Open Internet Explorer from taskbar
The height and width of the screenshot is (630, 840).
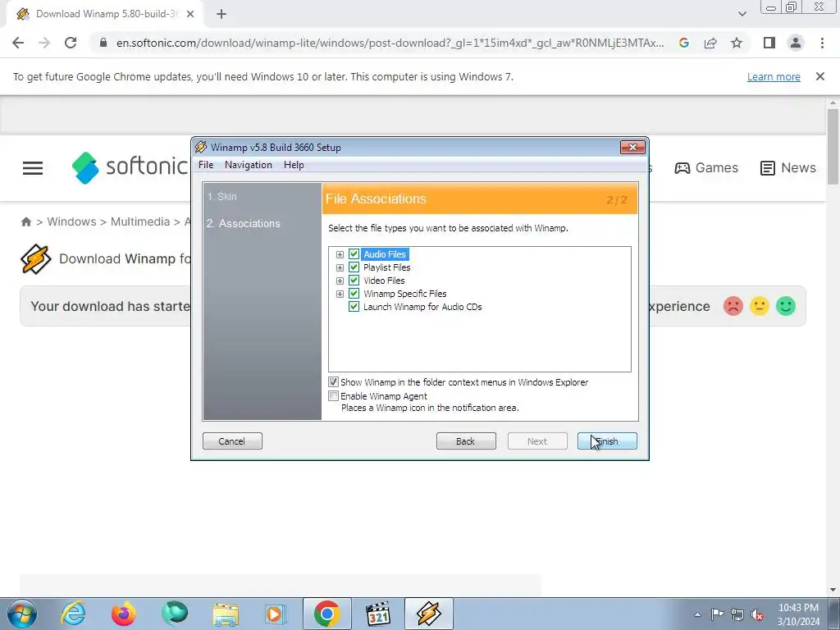(x=73, y=614)
